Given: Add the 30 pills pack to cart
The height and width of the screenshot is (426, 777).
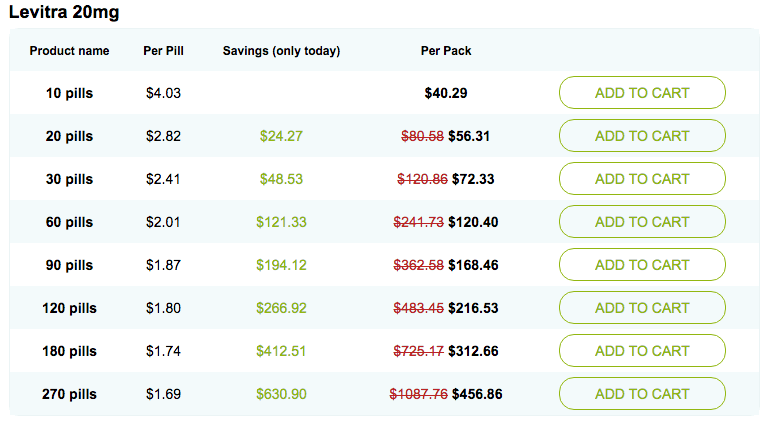Looking at the screenshot, I should pos(642,179).
